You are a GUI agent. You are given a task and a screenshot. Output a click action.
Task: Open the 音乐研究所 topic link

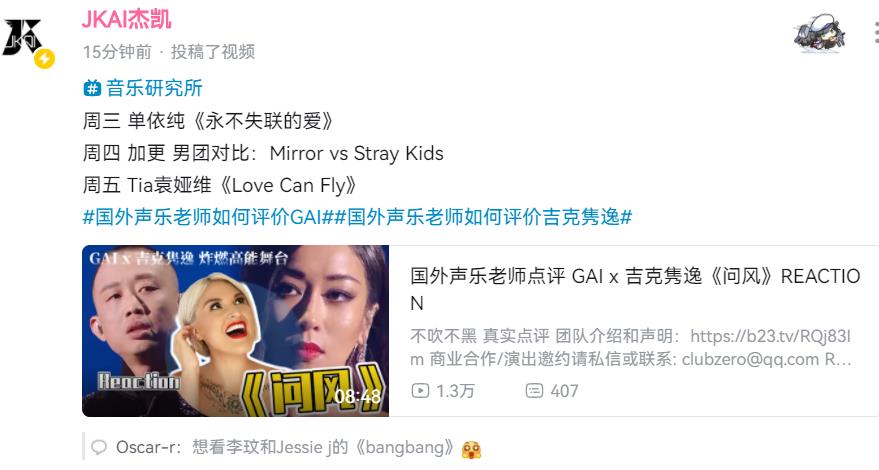click(154, 88)
